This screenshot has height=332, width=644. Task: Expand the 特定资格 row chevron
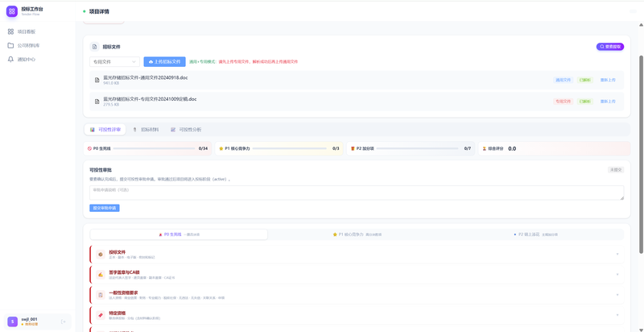coord(617,315)
